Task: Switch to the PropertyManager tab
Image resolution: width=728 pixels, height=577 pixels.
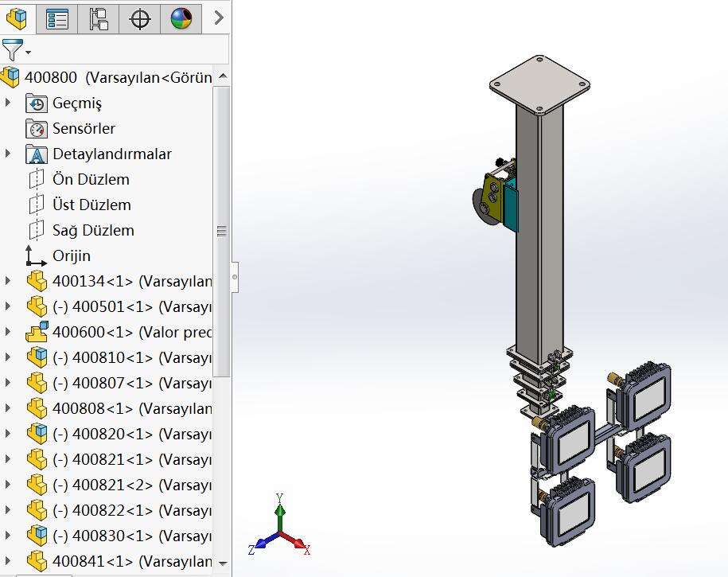Action: click(57, 19)
